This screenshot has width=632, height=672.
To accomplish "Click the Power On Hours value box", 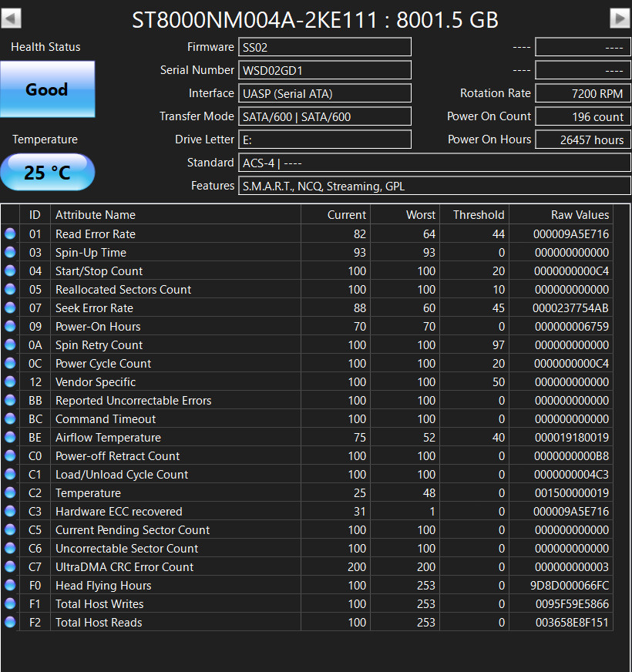I will pos(583,139).
